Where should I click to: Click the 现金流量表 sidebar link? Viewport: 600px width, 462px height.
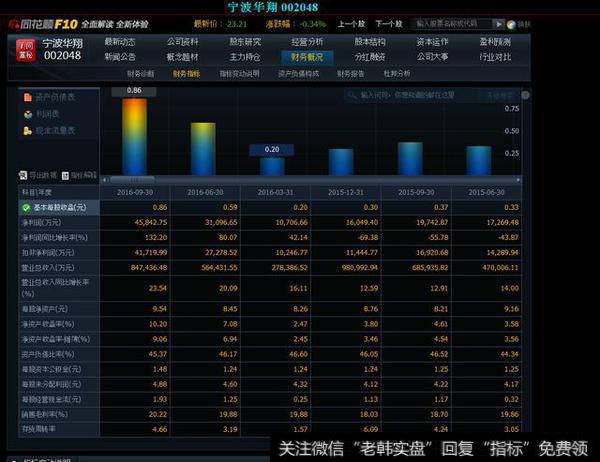55,131
